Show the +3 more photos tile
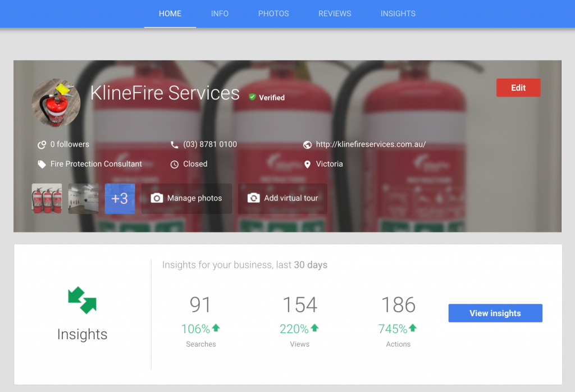Image resolution: width=575 pixels, height=392 pixels. point(120,198)
